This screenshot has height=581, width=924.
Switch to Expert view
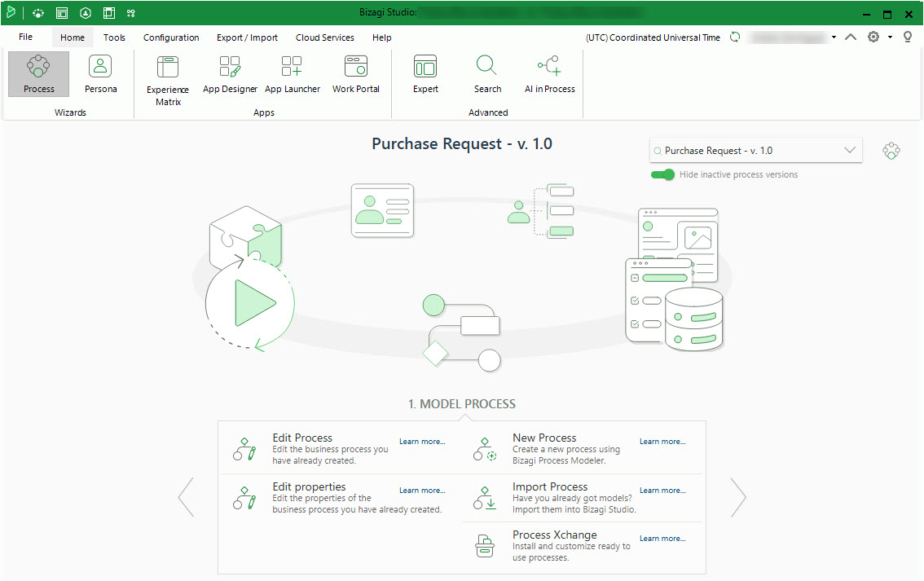[425, 73]
